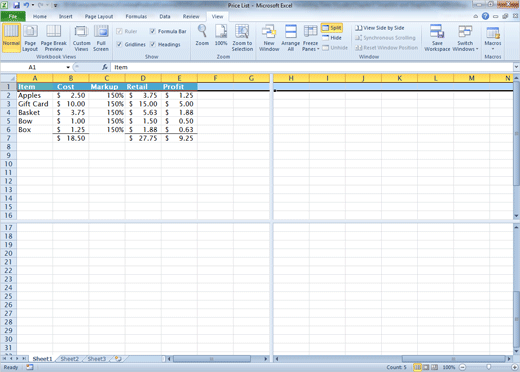Image resolution: width=520 pixels, height=372 pixels.
Task: Click the Gift Card cell
Action: click(35, 104)
